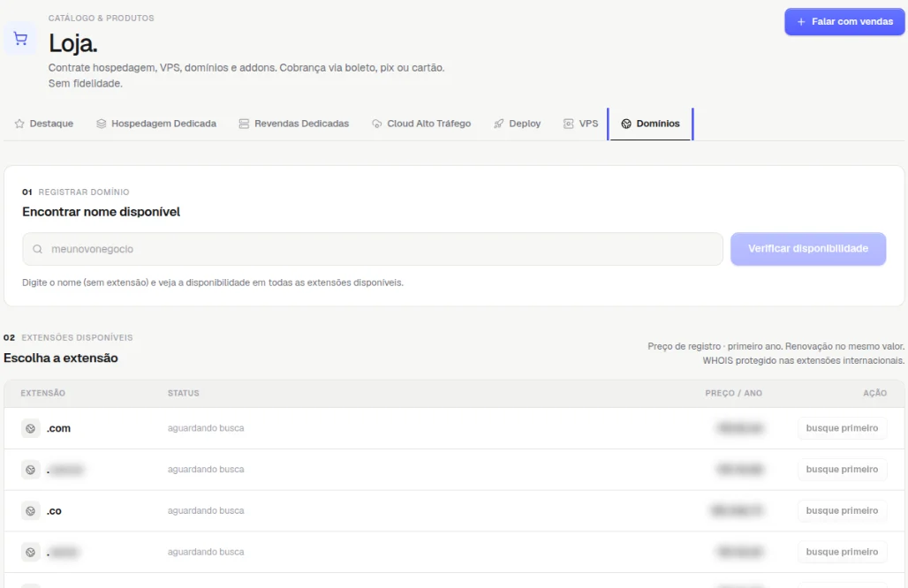Click aguardando busca status in .co row
908x588 pixels.
206,511
